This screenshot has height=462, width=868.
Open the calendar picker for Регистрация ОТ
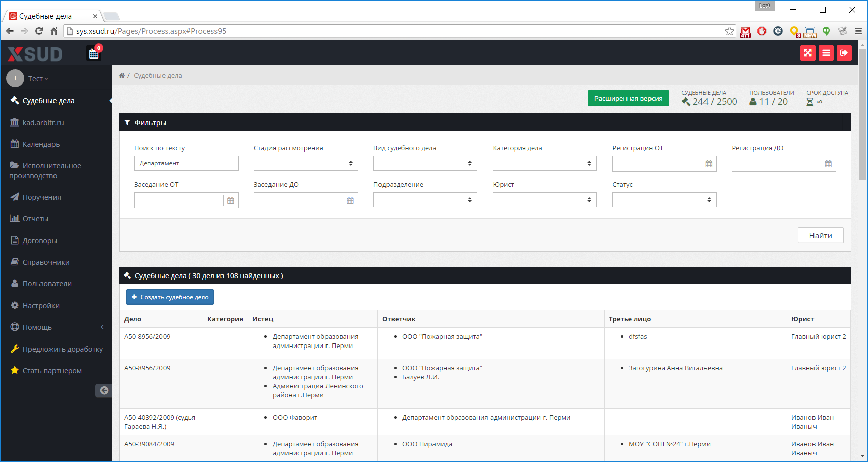[709, 164]
